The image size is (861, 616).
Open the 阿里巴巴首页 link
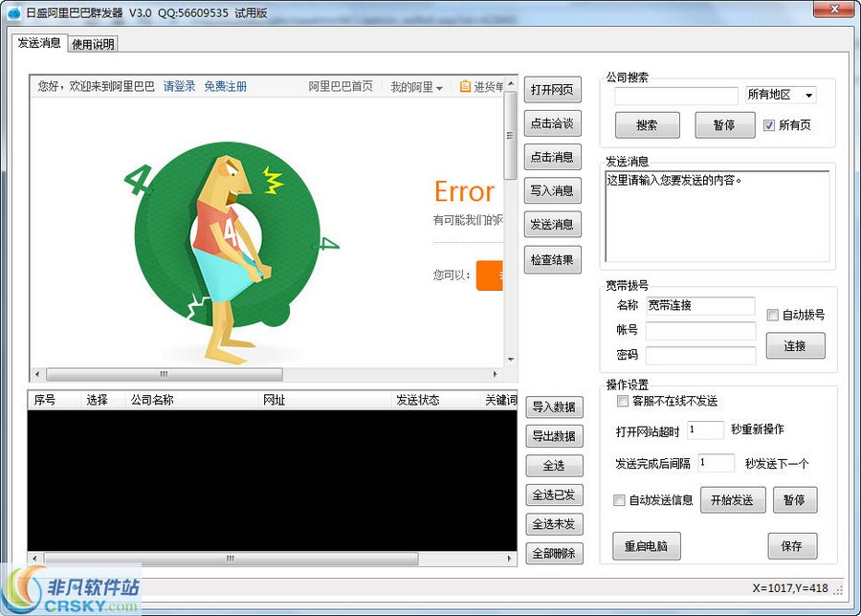point(341,86)
